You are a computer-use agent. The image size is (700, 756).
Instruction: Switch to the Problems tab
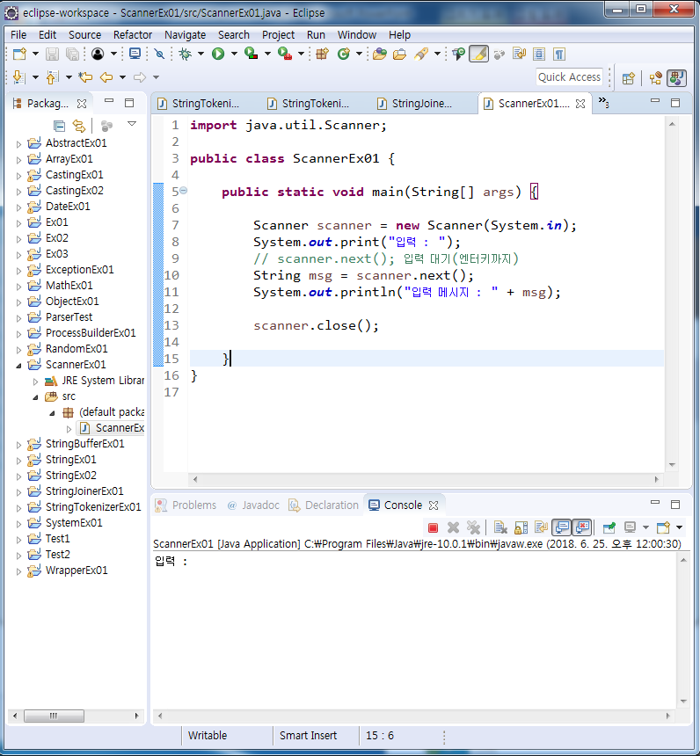[186, 505]
